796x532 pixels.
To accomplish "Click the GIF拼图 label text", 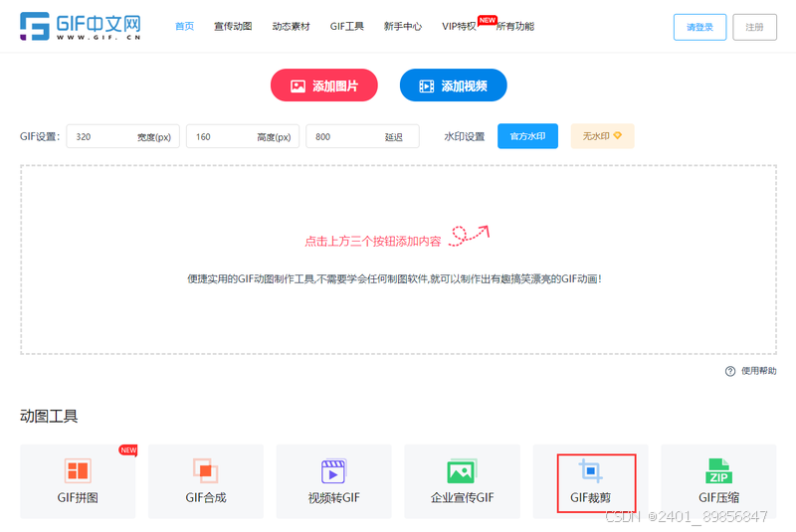I will 78,497.
